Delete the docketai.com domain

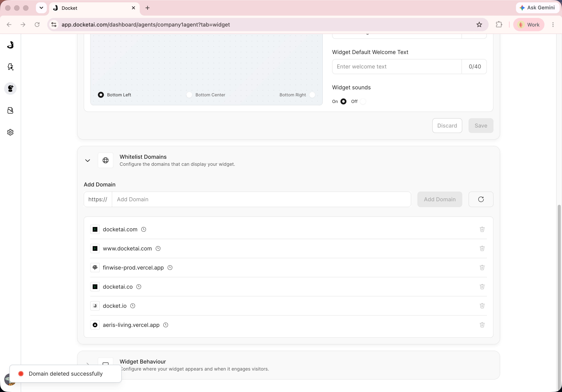pyautogui.click(x=482, y=229)
